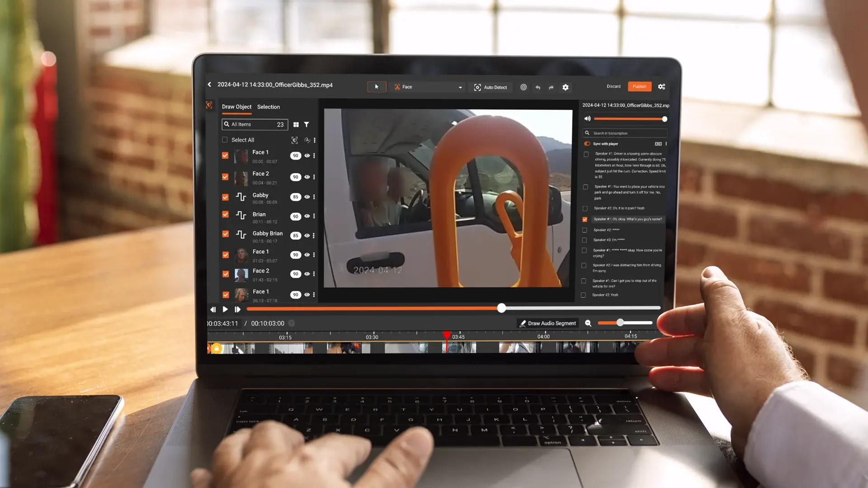Screen dimensions: 868x488
Task: Switch the item list to grid view
Action: click(296, 125)
